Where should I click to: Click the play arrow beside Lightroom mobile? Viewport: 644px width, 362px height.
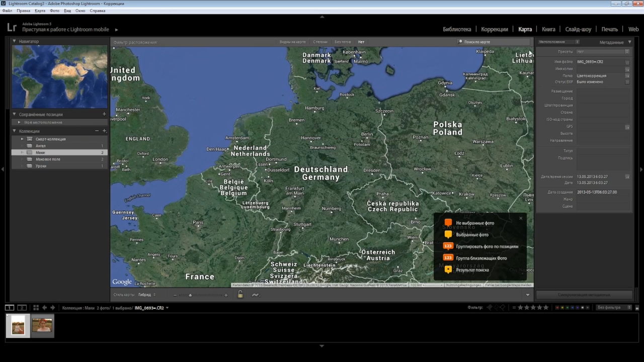(x=116, y=30)
